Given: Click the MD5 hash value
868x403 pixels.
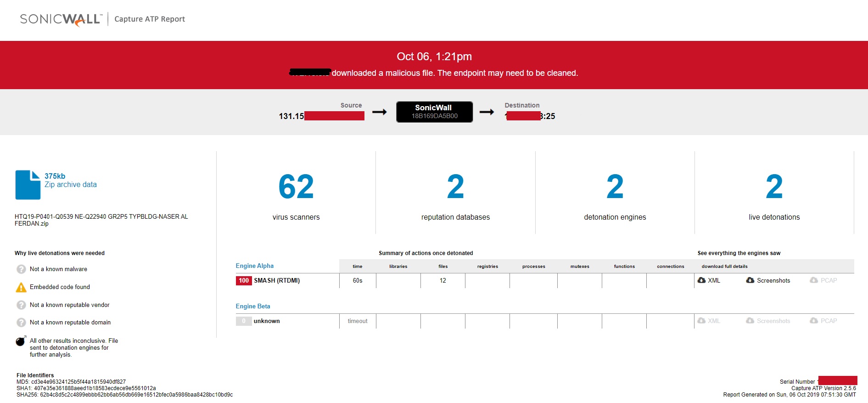Looking at the screenshot, I should pyautogui.click(x=78, y=382).
